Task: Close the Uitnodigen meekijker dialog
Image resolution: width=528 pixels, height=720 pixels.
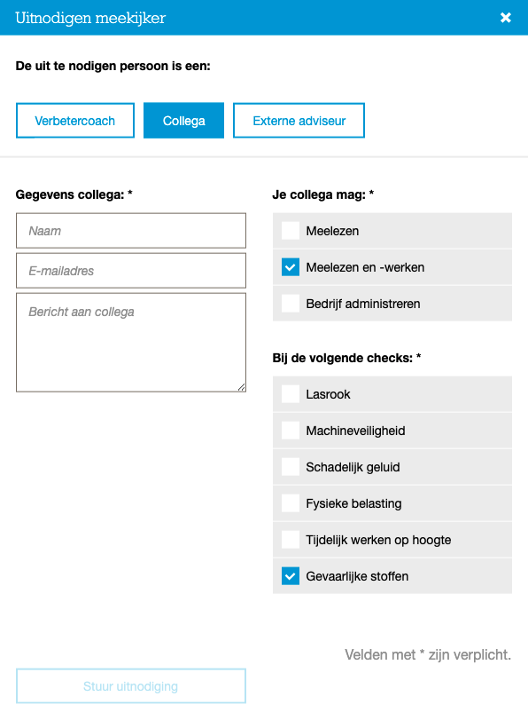Action: pyautogui.click(x=506, y=17)
